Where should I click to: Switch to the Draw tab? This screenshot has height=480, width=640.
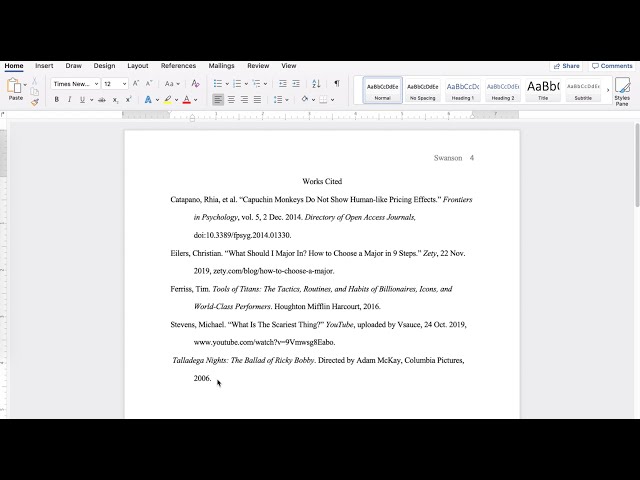(x=73, y=66)
